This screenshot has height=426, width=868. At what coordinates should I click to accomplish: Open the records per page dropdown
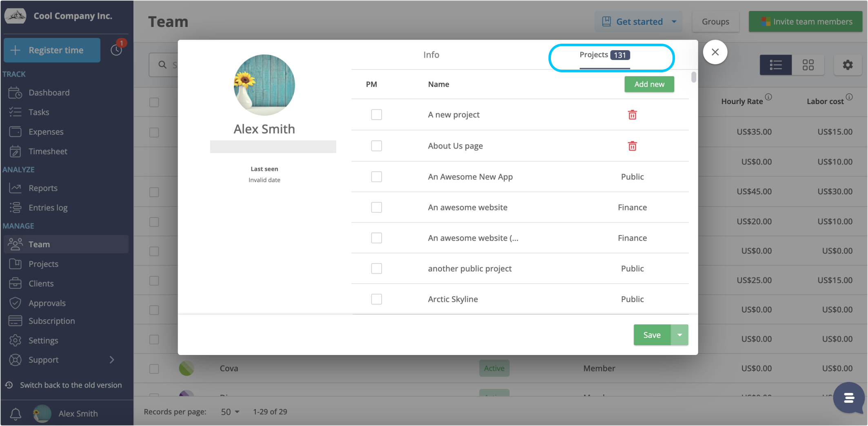(x=229, y=412)
